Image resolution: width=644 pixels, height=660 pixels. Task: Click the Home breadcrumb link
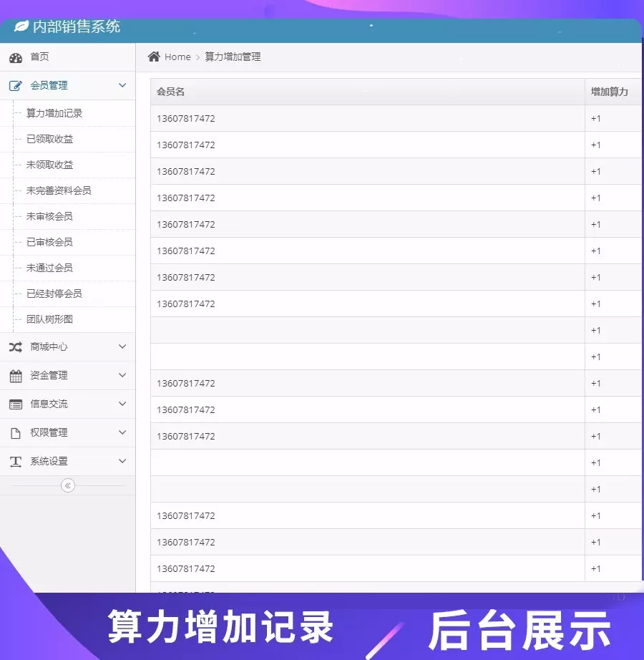pyautogui.click(x=177, y=57)
